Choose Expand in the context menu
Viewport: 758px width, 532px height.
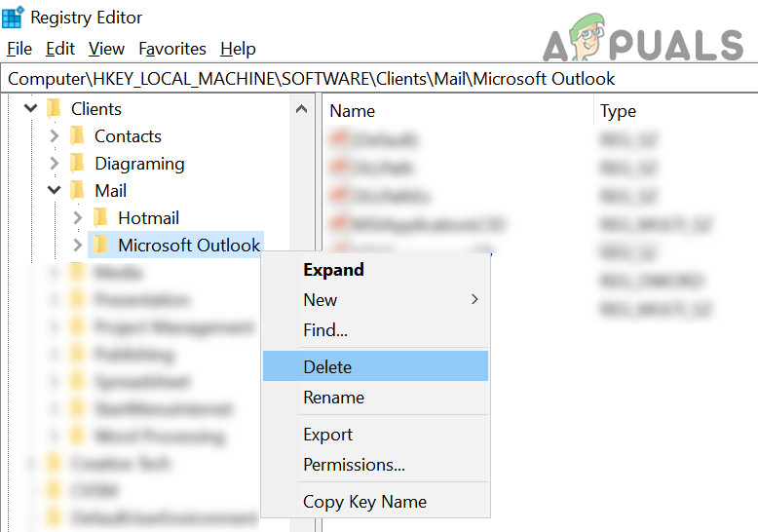376,269
